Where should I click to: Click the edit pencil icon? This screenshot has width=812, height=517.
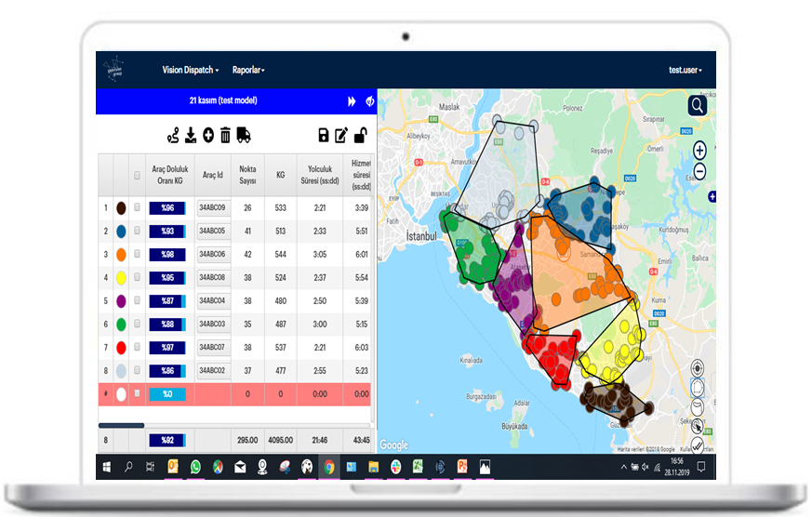[340, 136]
